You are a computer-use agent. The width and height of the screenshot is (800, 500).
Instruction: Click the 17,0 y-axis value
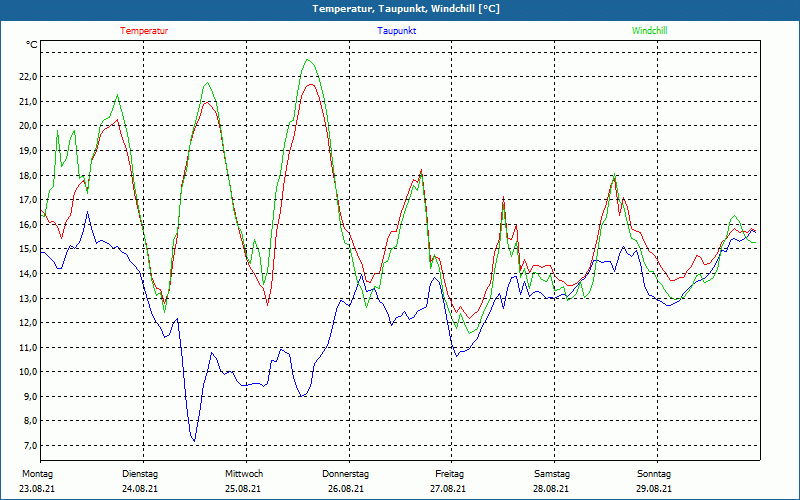click(x=29, y=199)
